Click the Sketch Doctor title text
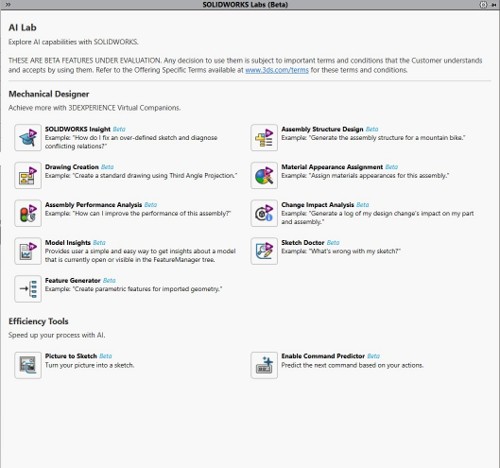Viewport: 500px width, 468px height. [x=303, y=243]
